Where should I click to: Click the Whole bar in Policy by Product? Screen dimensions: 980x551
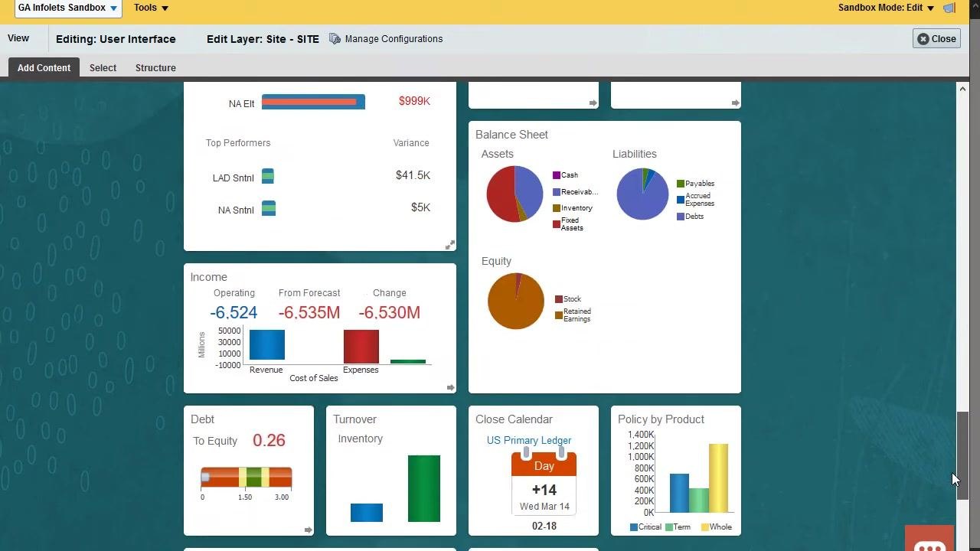(718, 478)
